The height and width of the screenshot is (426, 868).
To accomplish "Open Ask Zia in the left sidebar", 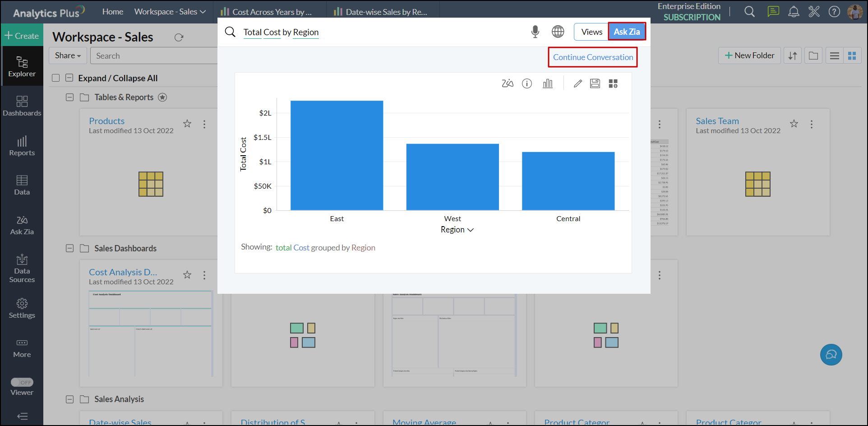I will [x=22, y=225].
